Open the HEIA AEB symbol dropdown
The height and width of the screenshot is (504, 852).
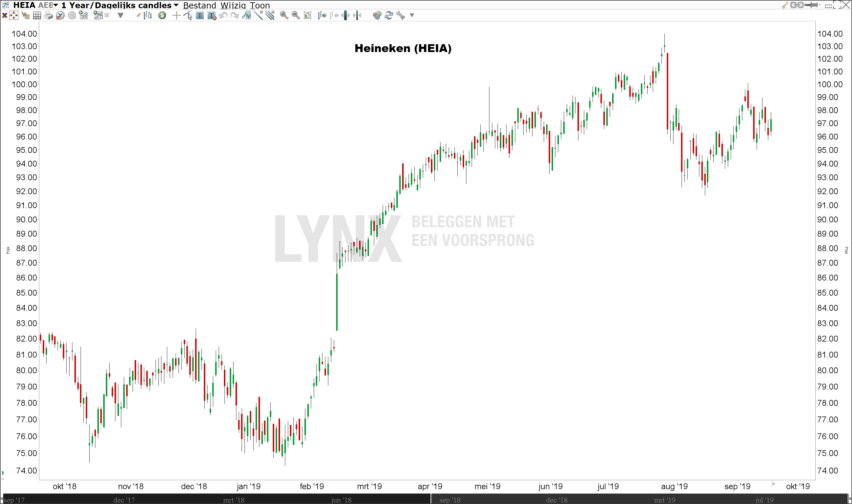(55, 5)
